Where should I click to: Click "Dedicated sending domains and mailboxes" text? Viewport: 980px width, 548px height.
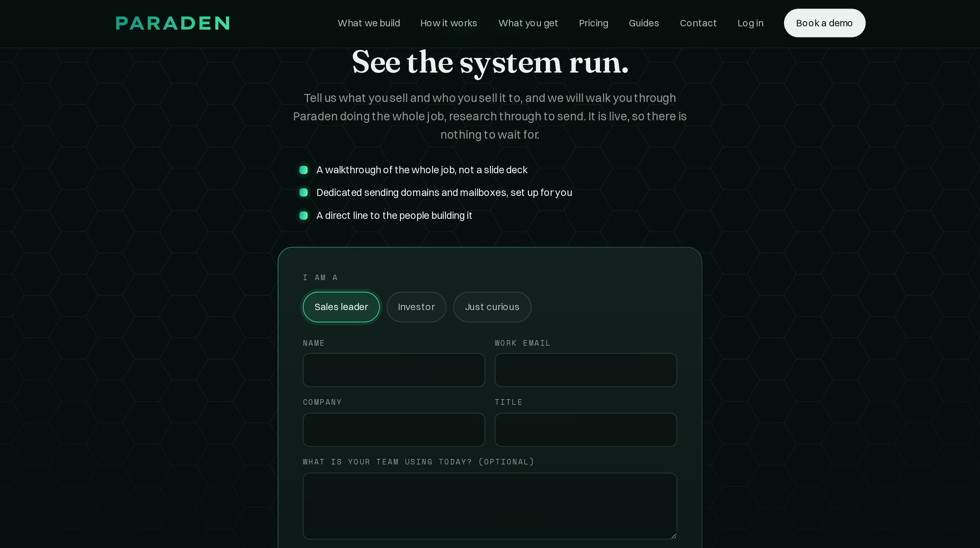[444, 193]
